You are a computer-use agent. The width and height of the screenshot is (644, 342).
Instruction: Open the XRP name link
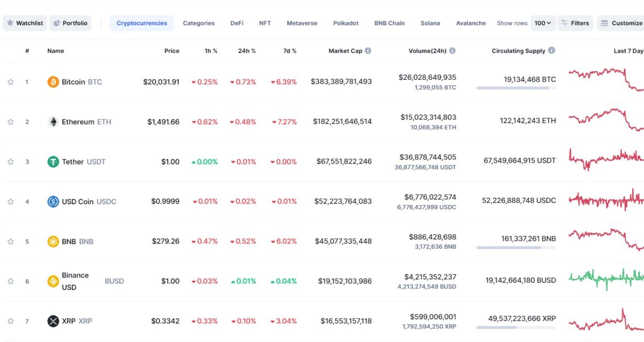tap(77, 321)
